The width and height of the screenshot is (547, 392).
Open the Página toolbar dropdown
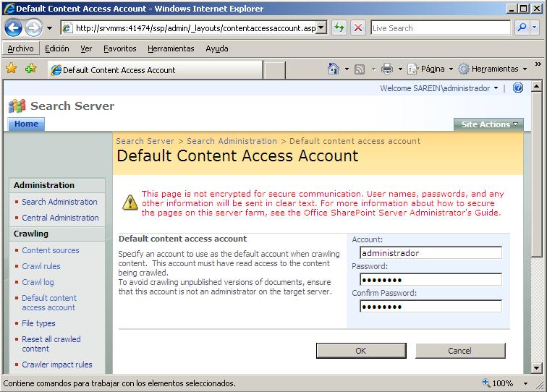(432, 69)
